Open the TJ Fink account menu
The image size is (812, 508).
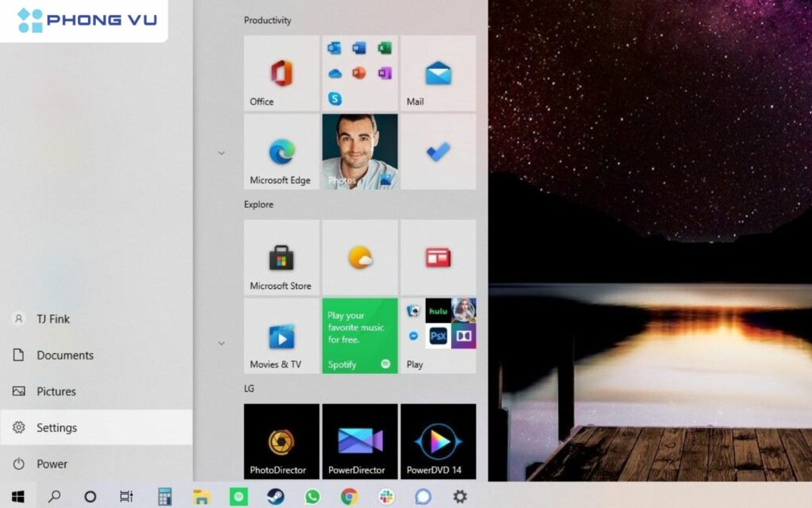point(96,319)
